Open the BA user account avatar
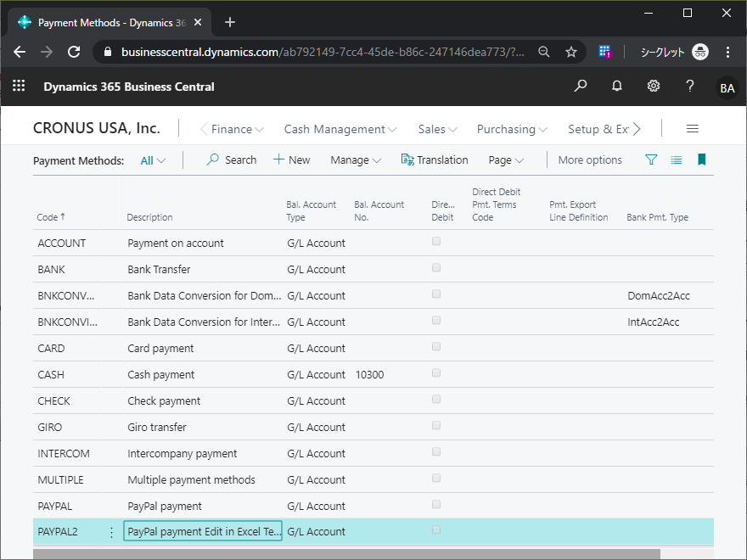The image size is (747, 560). point(727,88)
